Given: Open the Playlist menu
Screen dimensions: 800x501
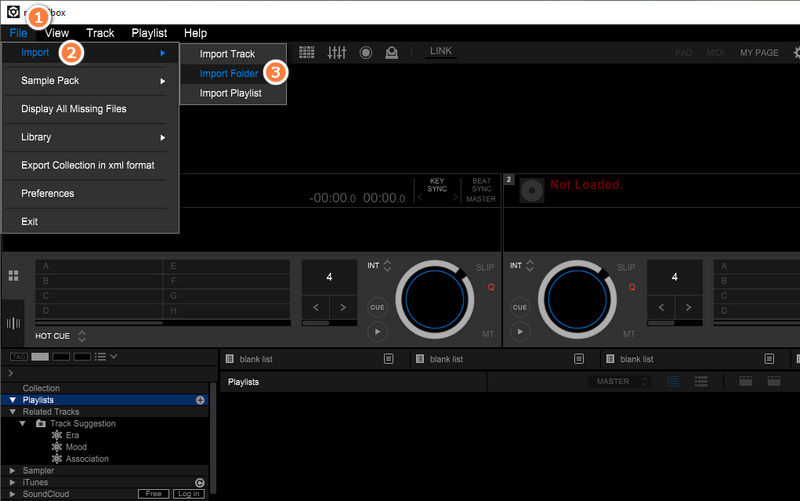Looking at the screenshot, I should 149,33.
